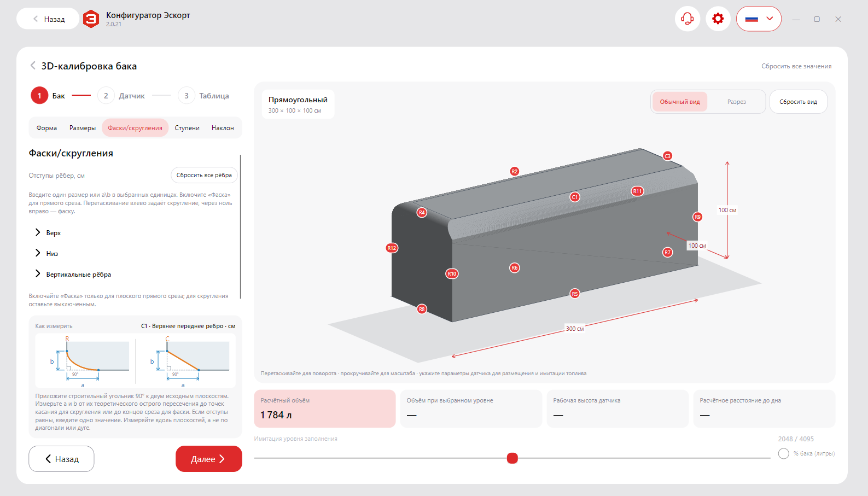This screenshot has height=496, width=868.
Task: Go to step 3 Таблица
Action: (x=203, y=96)
